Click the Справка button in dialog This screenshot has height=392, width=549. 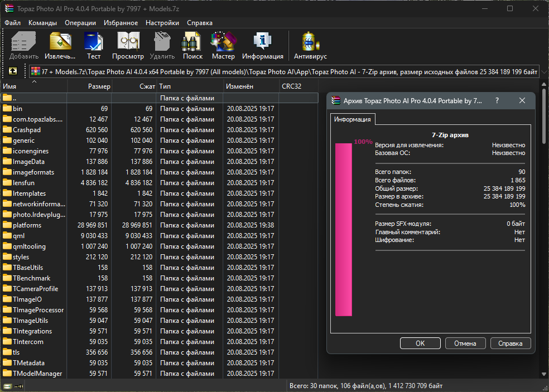click(511, 343)
